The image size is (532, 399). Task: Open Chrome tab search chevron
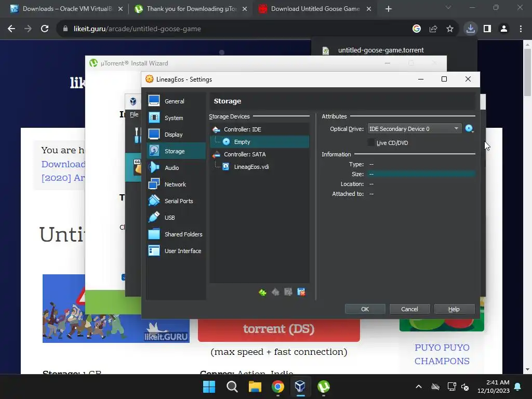click(448, 7)
